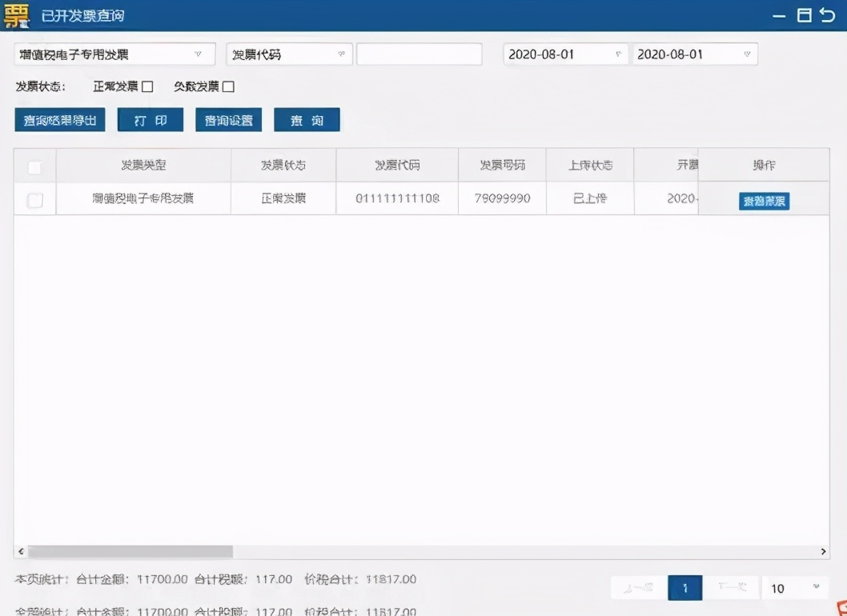
Task: Click the 打印 print button
Action: tap(151, 120)
